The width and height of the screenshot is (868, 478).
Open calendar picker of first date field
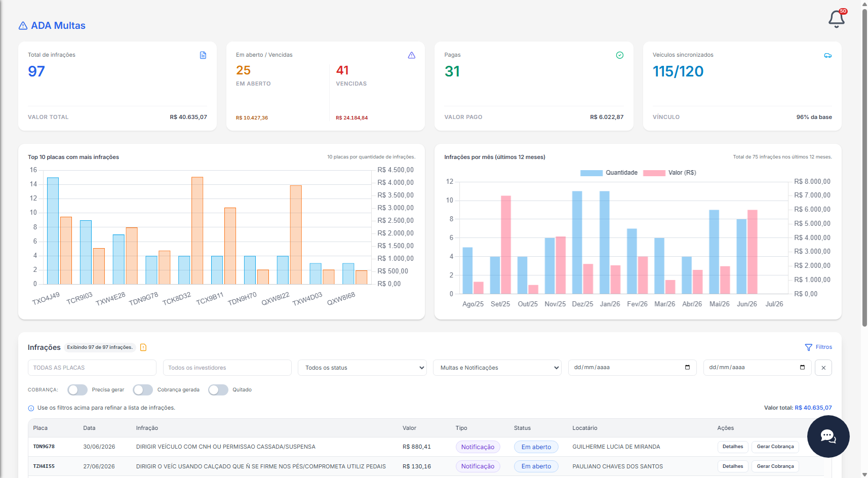coord(687,367)
